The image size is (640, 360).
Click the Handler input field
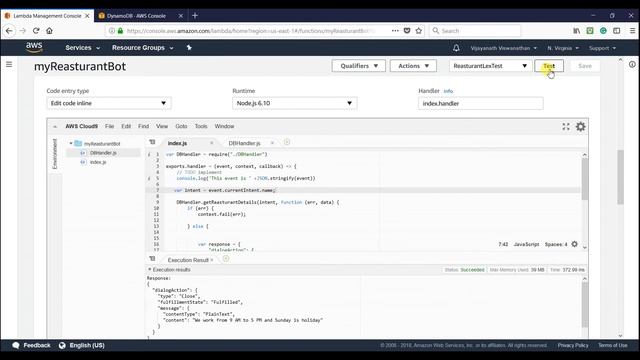(480, 103)
